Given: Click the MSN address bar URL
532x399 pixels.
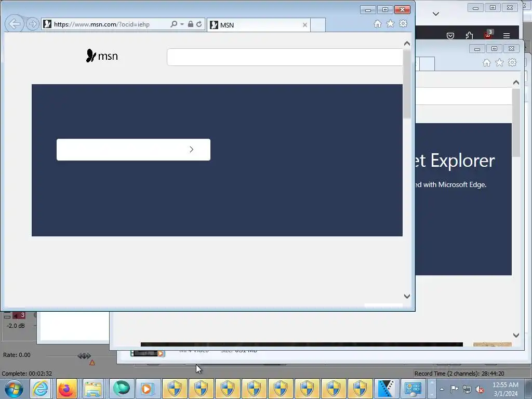Looking at the screenshot, I should (102, 24).
